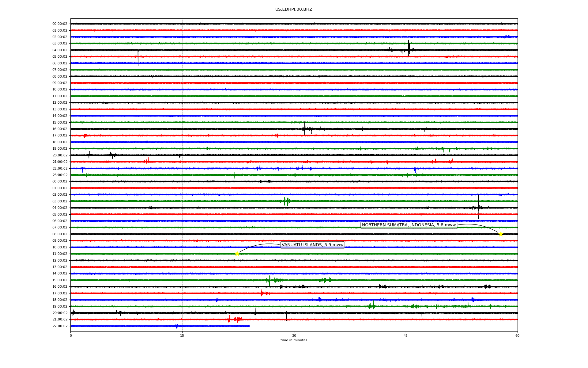The image size is (588, 368).
Task: Click the x-axis tick label 45
Action: 406,335
